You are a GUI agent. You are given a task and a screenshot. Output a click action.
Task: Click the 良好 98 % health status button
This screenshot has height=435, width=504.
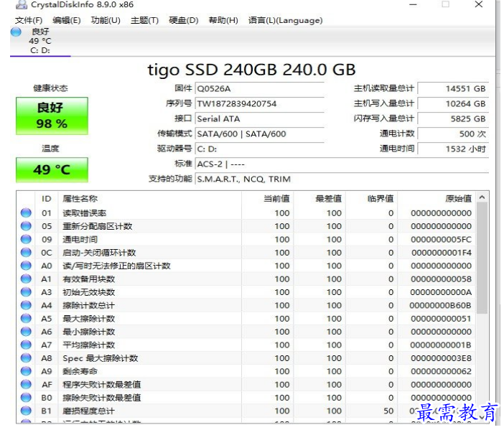click(x=52, y=116)
